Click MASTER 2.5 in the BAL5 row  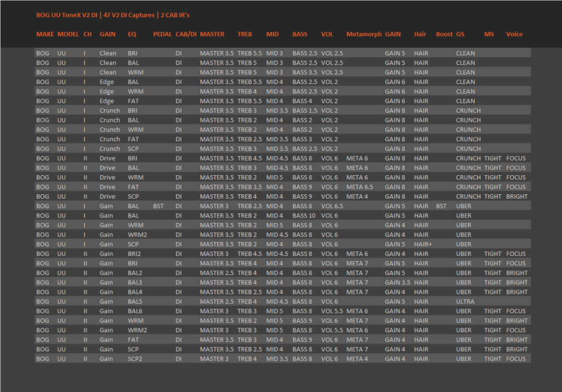[217, 301]
